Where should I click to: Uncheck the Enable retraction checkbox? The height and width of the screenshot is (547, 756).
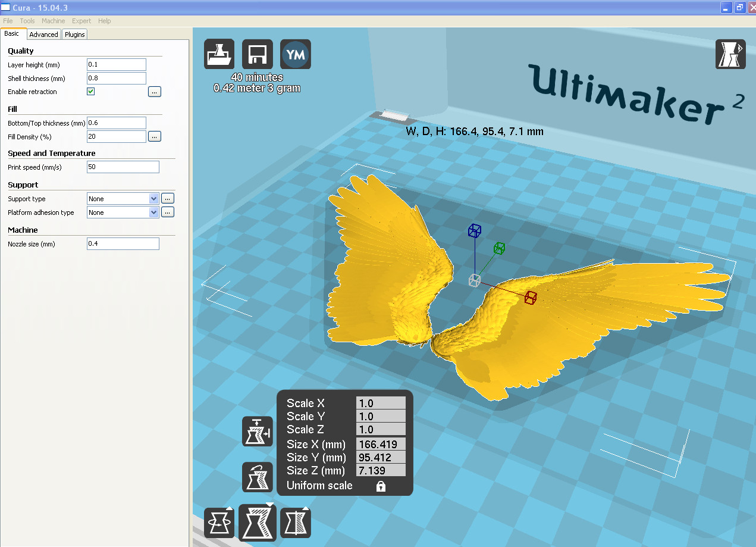[91, 92]
